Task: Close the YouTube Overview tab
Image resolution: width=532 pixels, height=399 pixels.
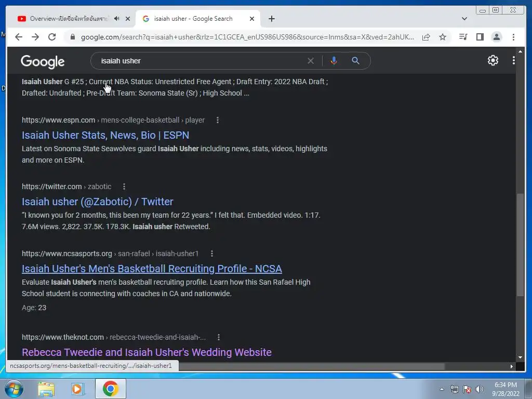Action: tap(128, 19)
